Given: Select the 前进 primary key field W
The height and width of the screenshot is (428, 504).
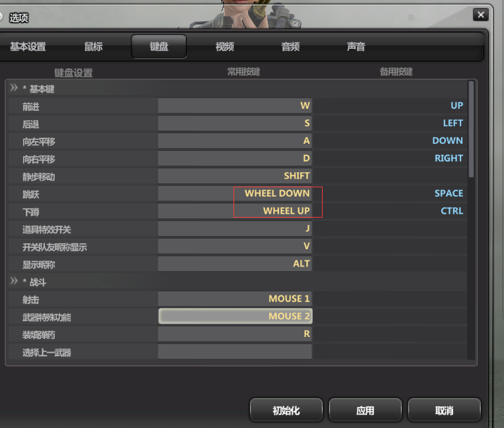Looking at the screenshot, I should point(235,106).
